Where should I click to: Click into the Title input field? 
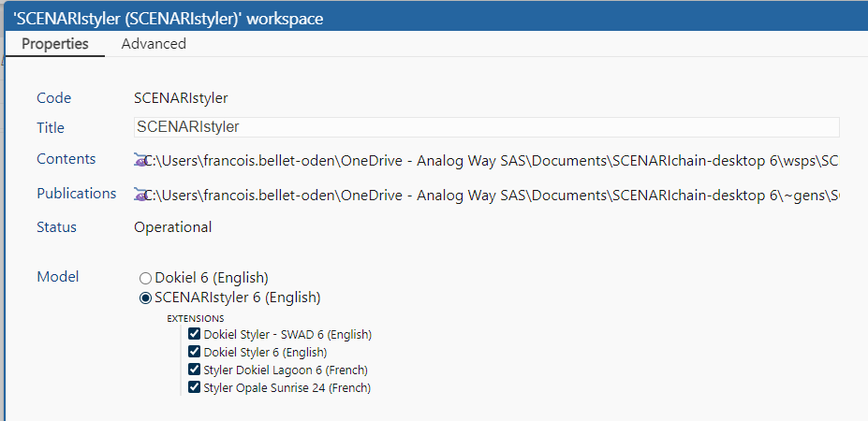[487, 127]
